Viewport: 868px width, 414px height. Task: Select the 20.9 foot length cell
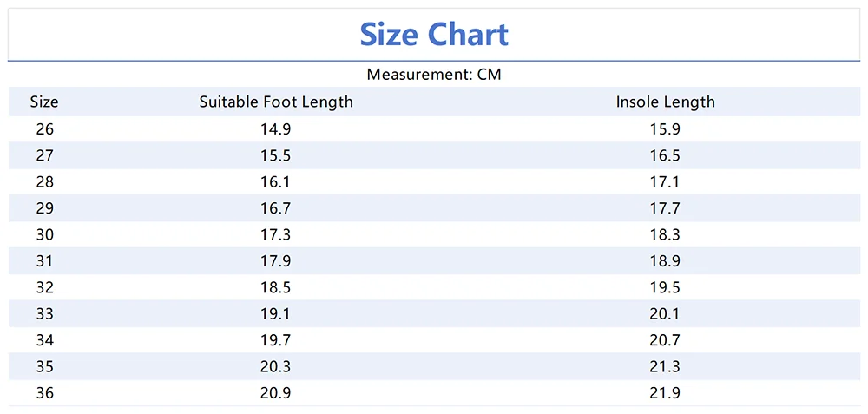(x=276, y=393)
